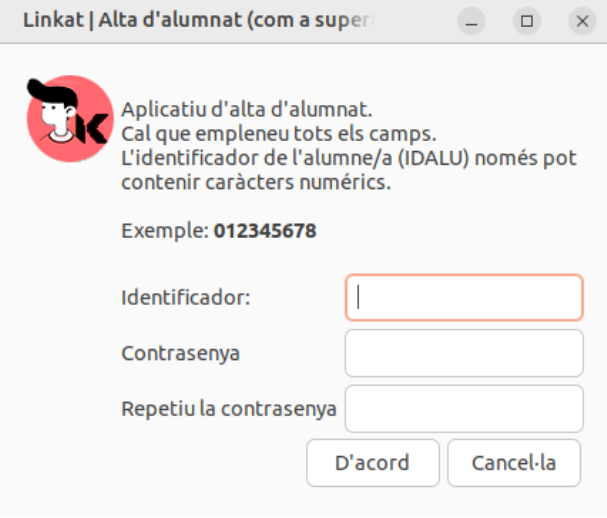607x518 pixels.
Task: Click the Identificador: label
Action: [186, 297]
